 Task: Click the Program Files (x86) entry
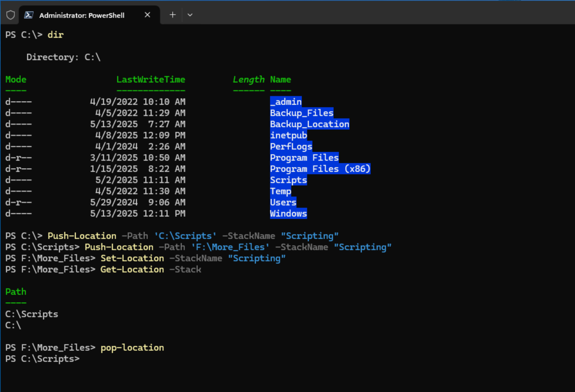pyautogui.click(x=320, y=169)
